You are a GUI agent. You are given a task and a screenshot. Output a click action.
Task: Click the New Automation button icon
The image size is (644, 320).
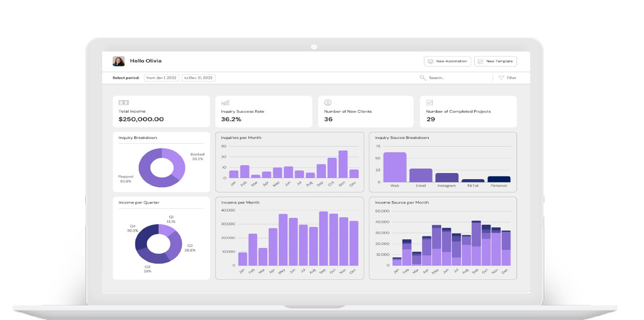(x=430, y=61)
